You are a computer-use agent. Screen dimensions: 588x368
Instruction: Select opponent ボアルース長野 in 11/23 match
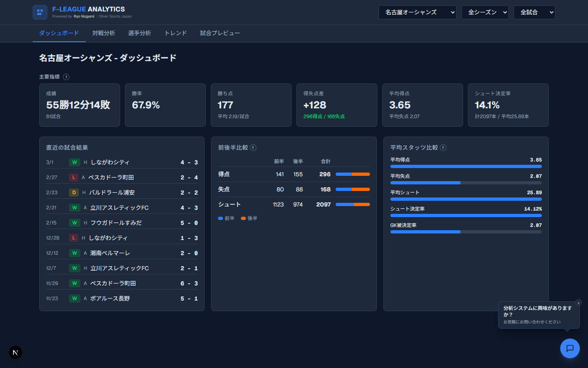(x=110, y=298)
